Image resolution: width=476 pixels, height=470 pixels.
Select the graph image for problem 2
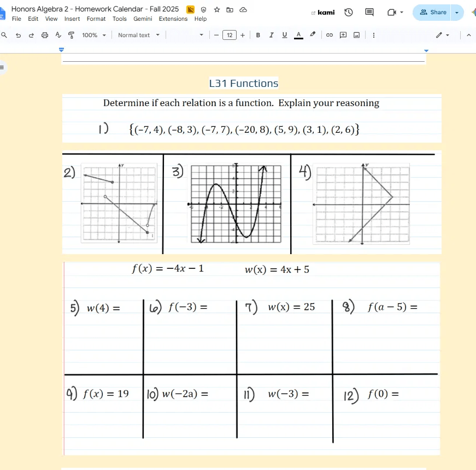tap(119, 203)
